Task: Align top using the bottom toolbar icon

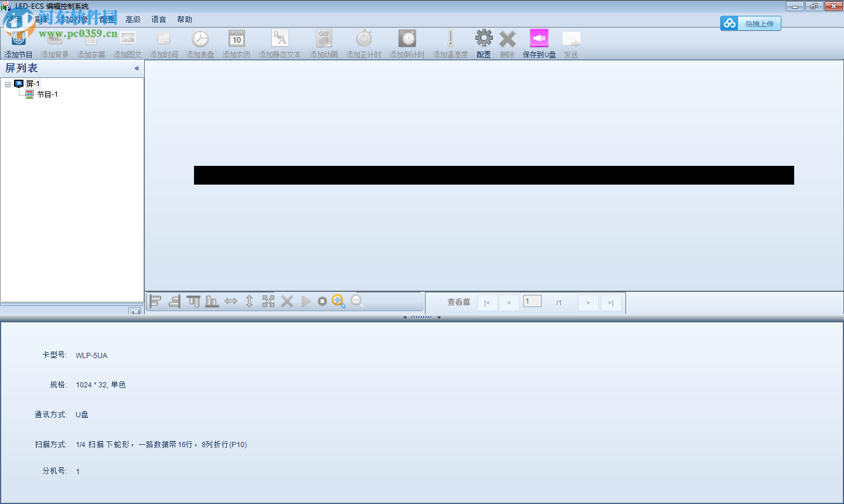Action: (x=193, y=301)
